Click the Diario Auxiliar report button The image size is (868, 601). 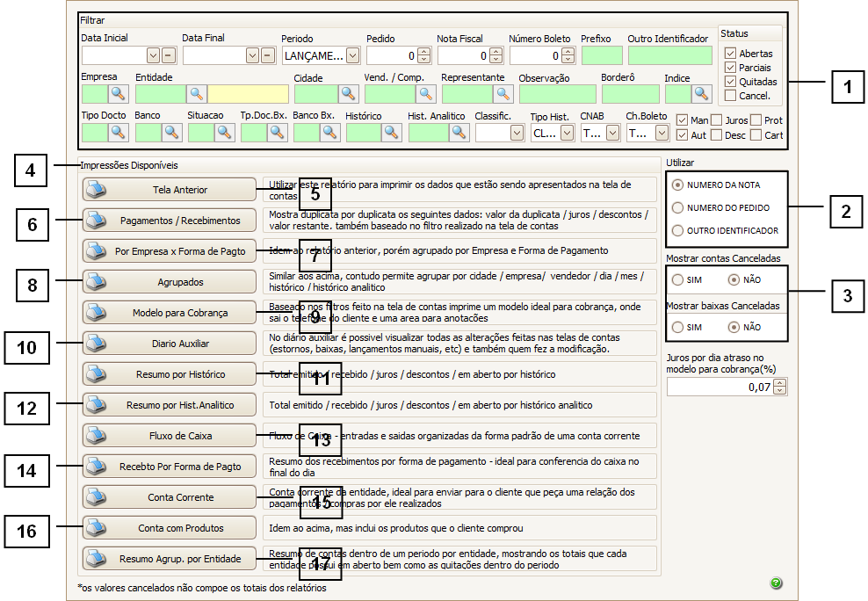(169, 343)
